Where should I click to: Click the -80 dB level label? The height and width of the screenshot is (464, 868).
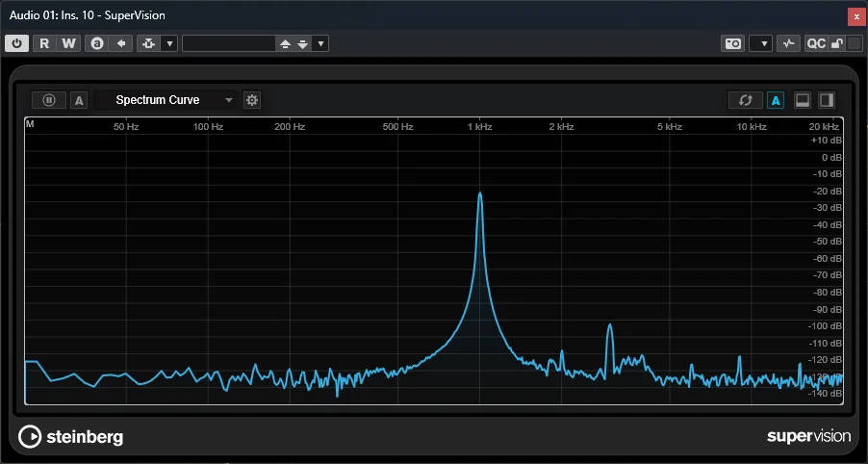(828, 293)
